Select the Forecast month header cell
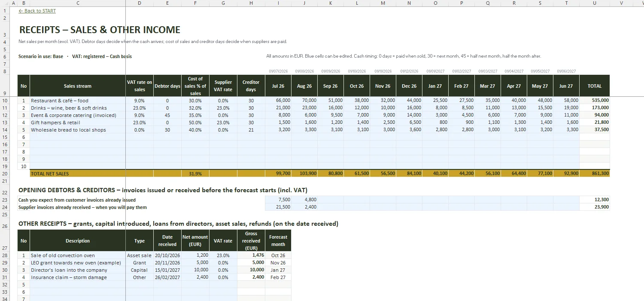 coord(278,241)
